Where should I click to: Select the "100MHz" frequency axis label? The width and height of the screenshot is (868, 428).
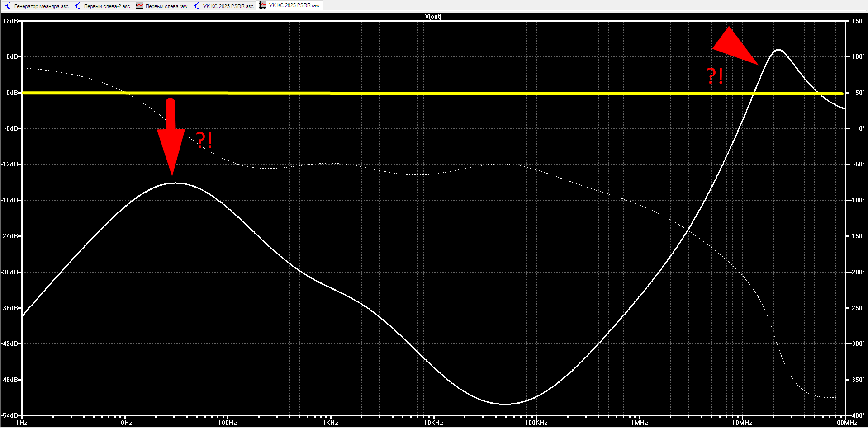[845, 423]
